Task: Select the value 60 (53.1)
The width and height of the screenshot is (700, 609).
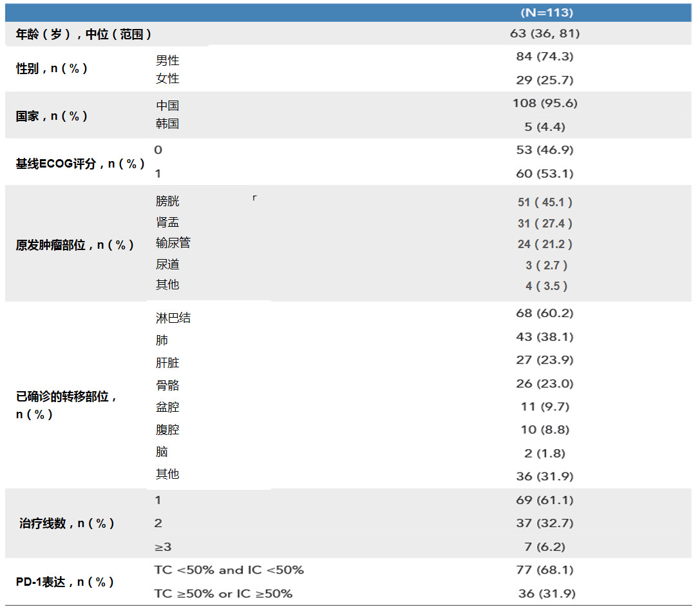Action: pyautogui.click(x=545, y=173)
